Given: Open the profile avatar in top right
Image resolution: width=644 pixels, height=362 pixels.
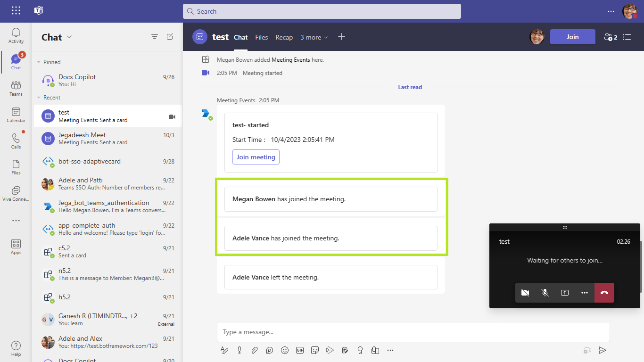Looking at the screenshot, I should point(630,11).
